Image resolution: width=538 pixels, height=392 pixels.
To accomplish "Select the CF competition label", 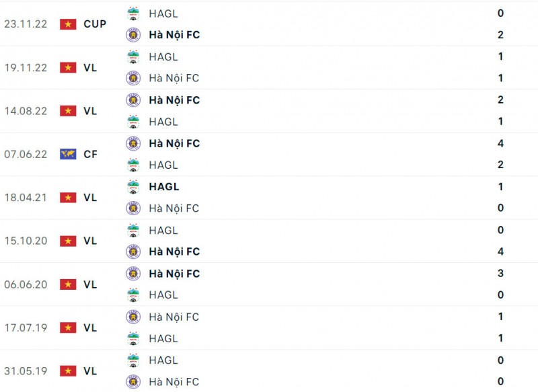I will tap(91, 154).
